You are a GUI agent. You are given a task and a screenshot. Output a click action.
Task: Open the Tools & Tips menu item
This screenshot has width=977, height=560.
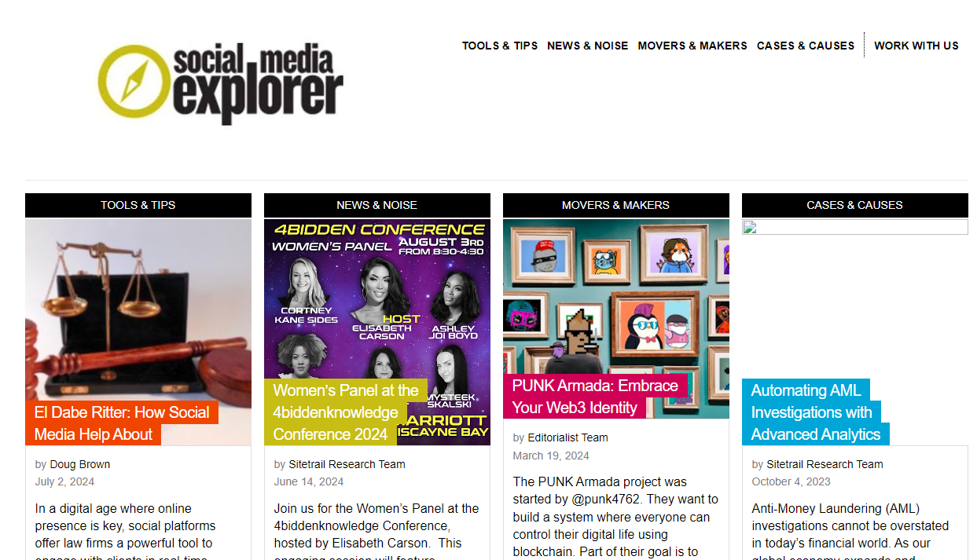(500, 46)
